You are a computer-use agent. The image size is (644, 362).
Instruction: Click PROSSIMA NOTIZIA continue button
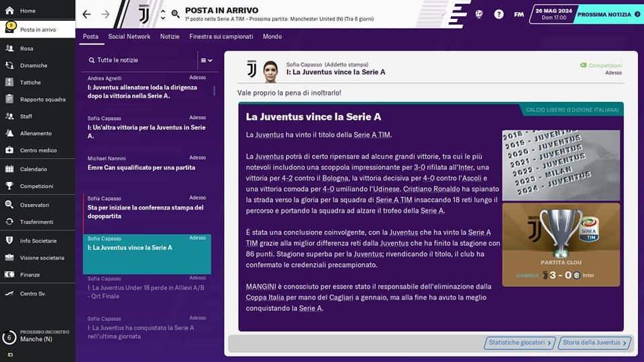608,14
